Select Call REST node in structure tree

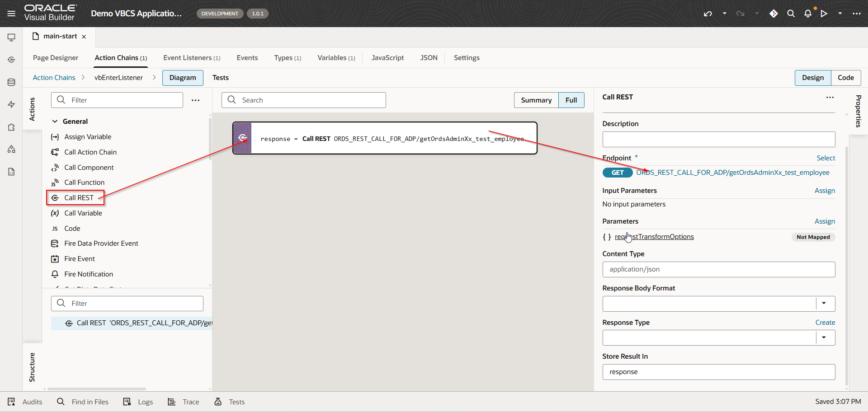click(x=136, y=323)
